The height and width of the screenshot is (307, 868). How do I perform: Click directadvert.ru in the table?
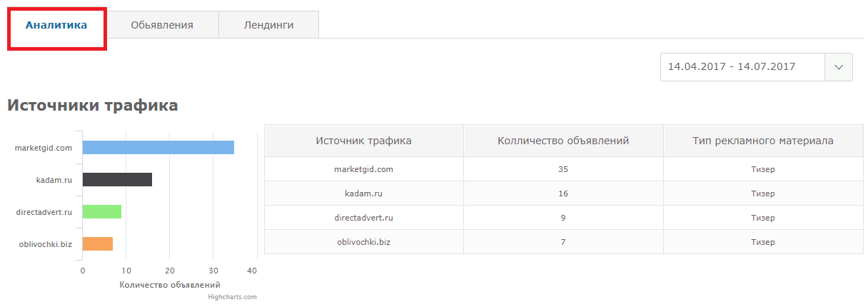364,218
